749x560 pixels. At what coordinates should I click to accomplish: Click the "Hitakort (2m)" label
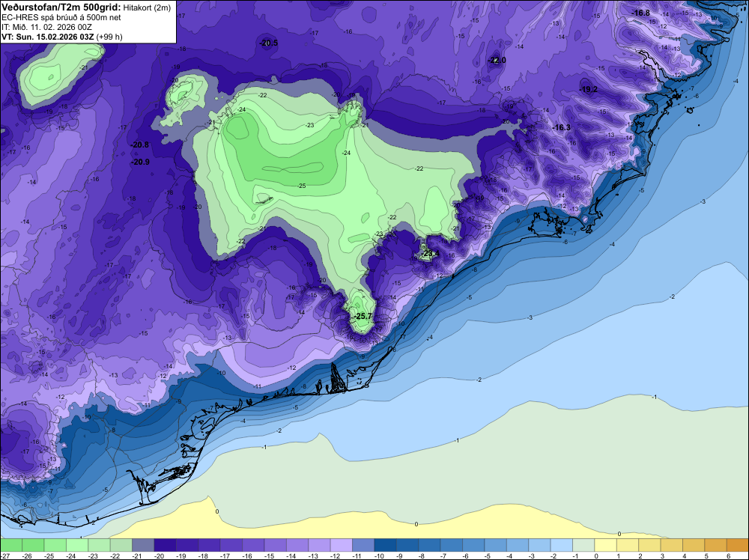(x=147, y=7)
